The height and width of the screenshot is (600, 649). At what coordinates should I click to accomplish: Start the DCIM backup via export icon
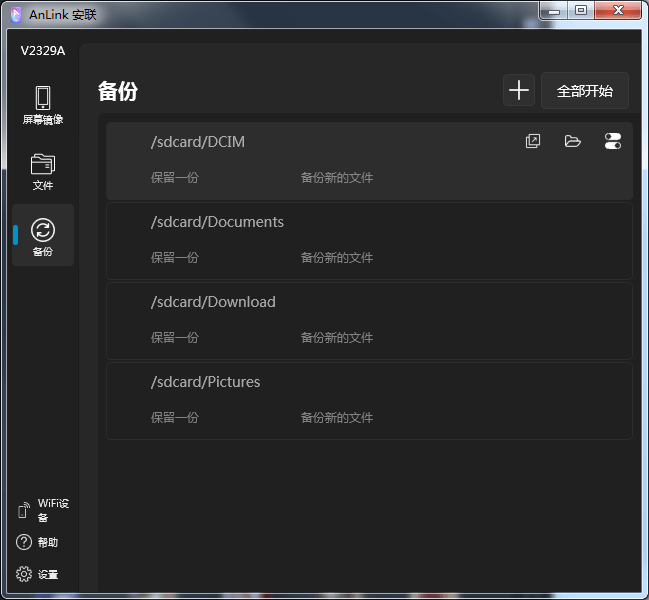pyautogui.click(x=533, y=141)
